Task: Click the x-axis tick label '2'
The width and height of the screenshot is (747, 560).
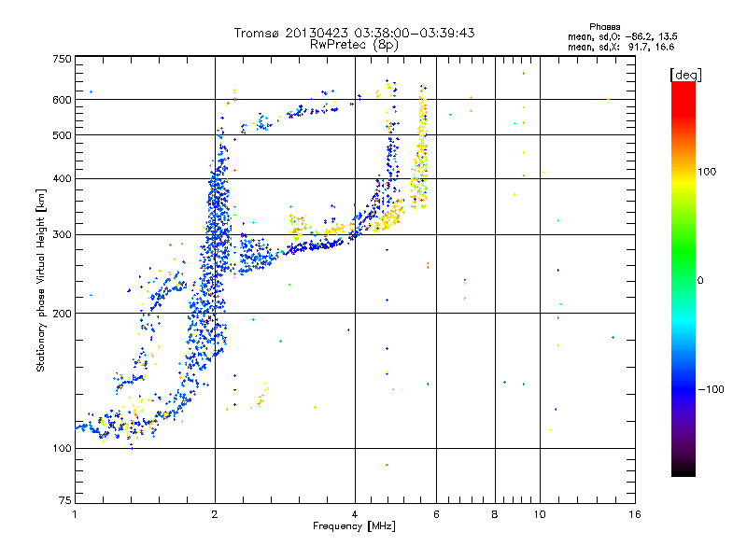Action: [x=215, y=514]
